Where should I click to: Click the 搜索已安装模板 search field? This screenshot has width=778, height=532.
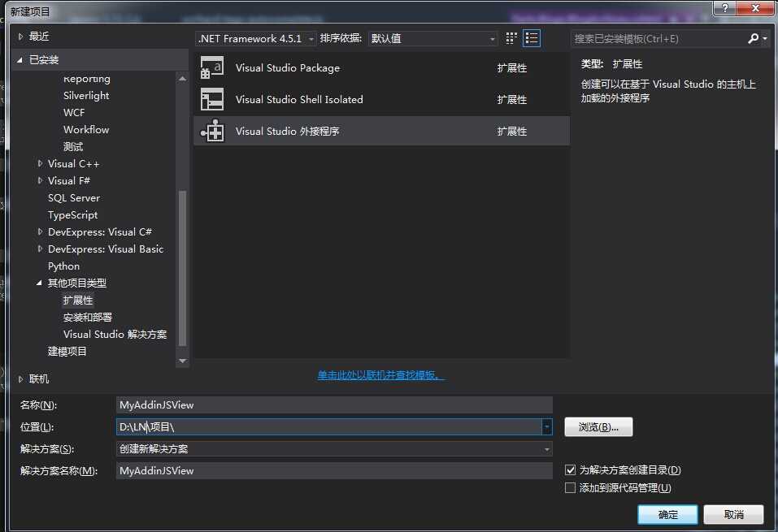(658, 39)
